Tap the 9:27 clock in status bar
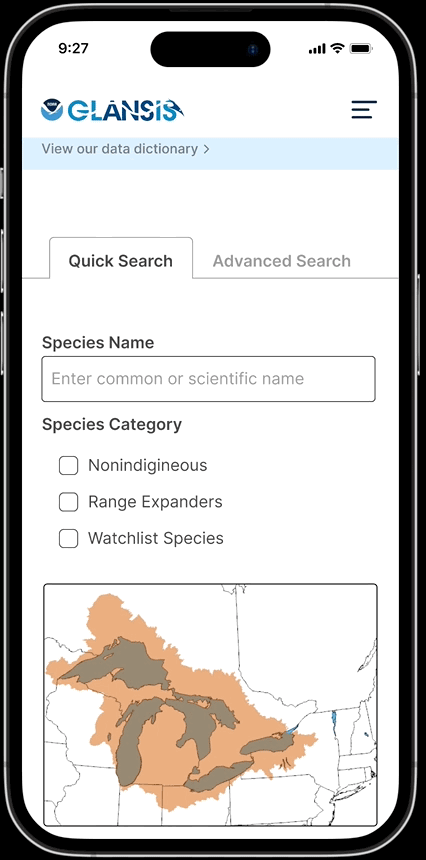426x860 pixels. pos(73,48)
